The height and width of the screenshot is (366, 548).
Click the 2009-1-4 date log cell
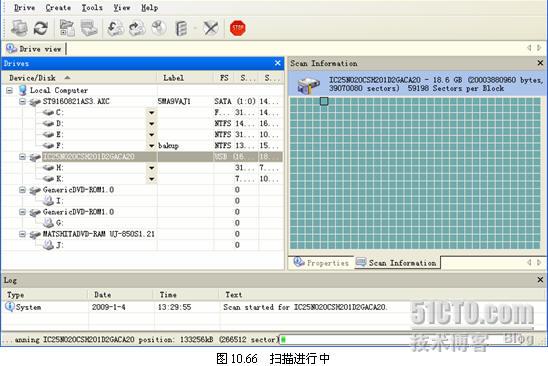click(109, 307)
